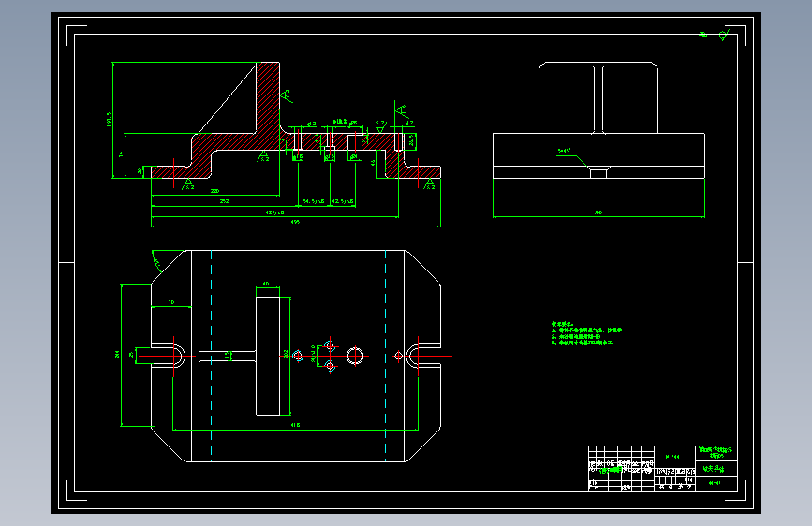Click the roughness symbol in sheet's top-right corner

pos(725,36)
